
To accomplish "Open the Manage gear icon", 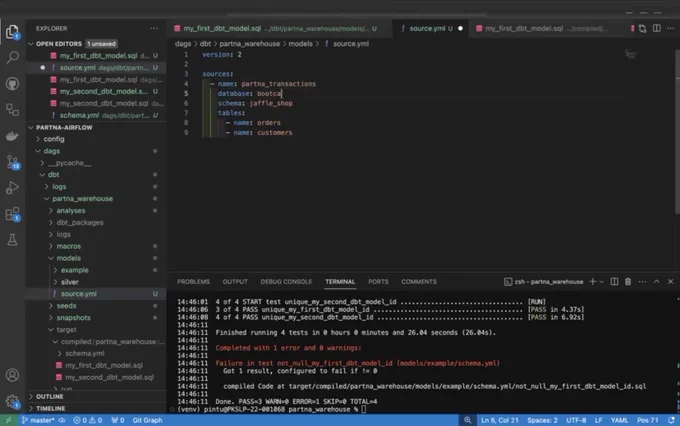I will pos(13,401).
